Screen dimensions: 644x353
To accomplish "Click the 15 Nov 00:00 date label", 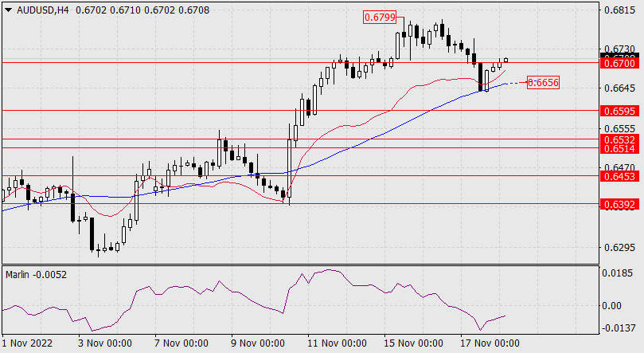I will (413, 343).
